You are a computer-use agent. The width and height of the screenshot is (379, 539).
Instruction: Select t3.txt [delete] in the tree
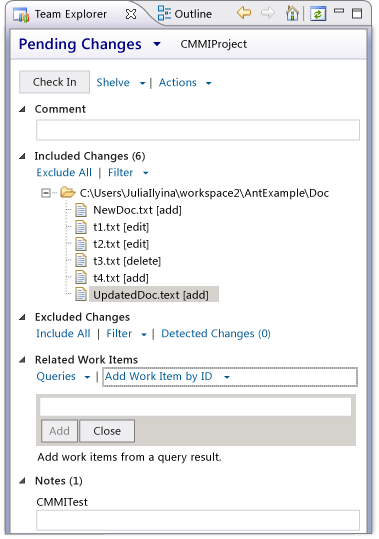[127, 261]
